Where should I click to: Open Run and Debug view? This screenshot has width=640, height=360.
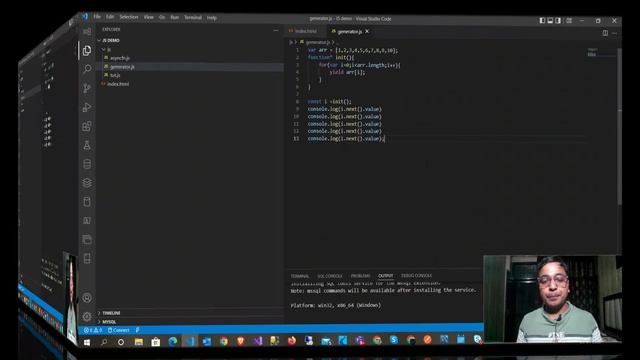coord(87,107)
